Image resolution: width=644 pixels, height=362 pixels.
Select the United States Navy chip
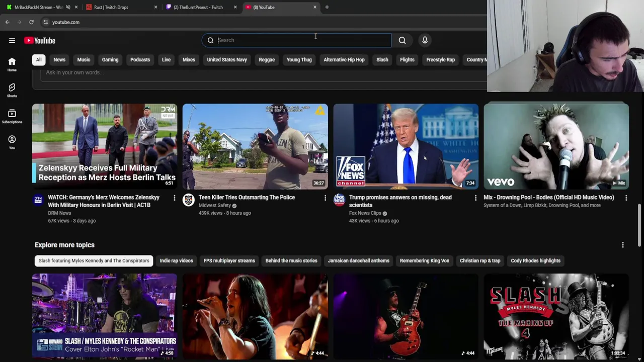(227, 60)
